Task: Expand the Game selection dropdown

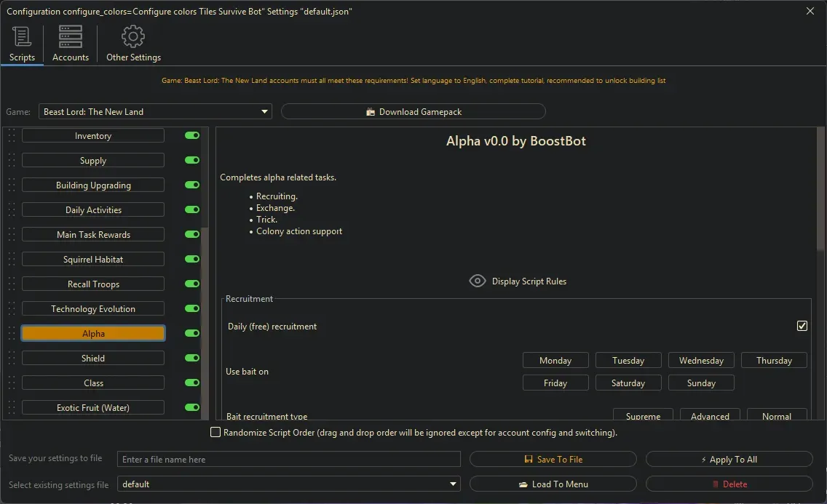Action: (264, 112)
